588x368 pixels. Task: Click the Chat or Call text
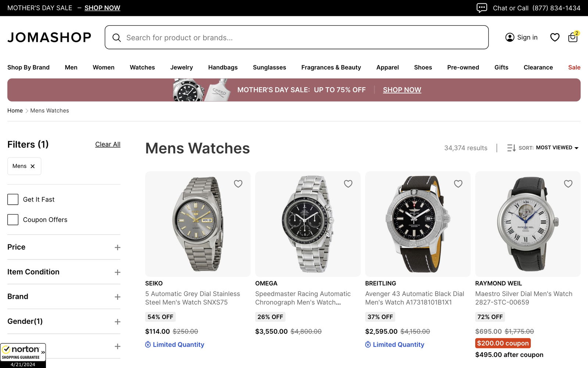click(x=510, y=8)
